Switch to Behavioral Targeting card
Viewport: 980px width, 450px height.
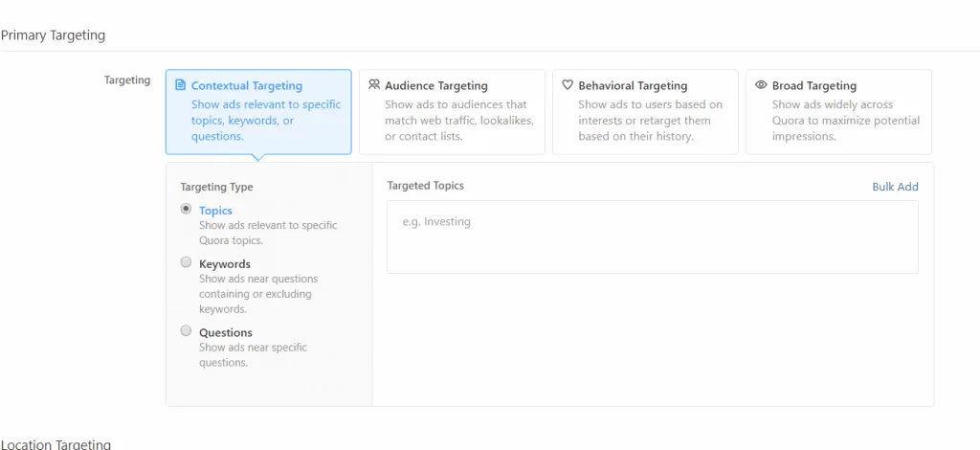tap(645, 112)
